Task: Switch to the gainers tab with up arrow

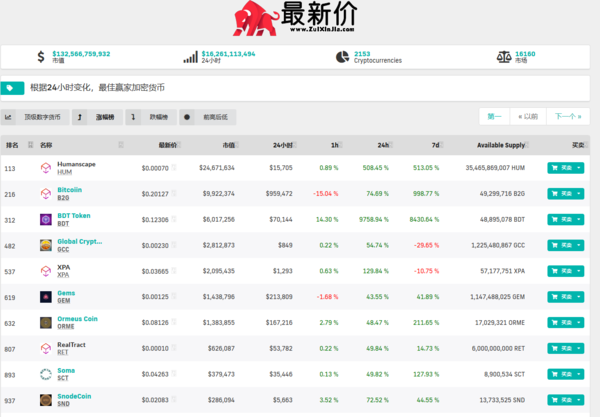Action: coord(97,117)
